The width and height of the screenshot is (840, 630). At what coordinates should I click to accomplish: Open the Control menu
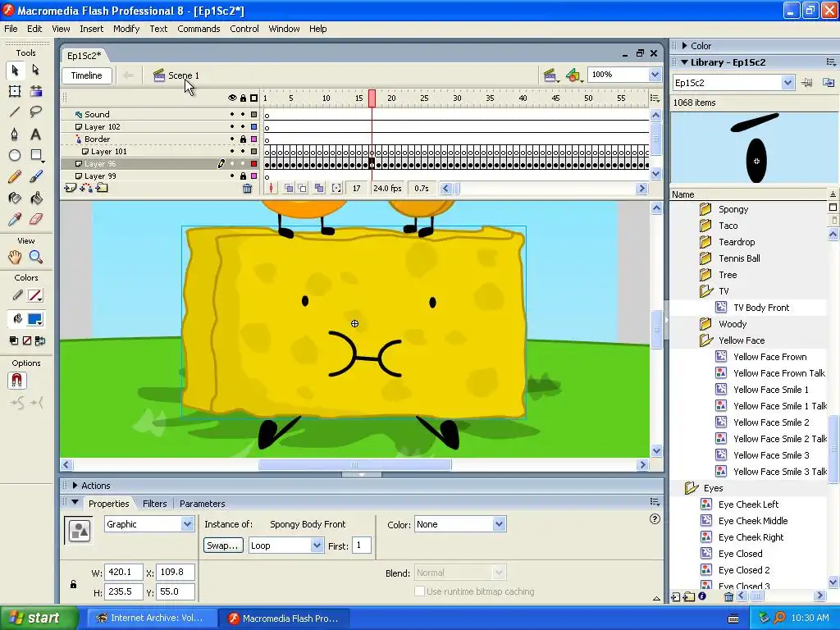tap(244, 29)
